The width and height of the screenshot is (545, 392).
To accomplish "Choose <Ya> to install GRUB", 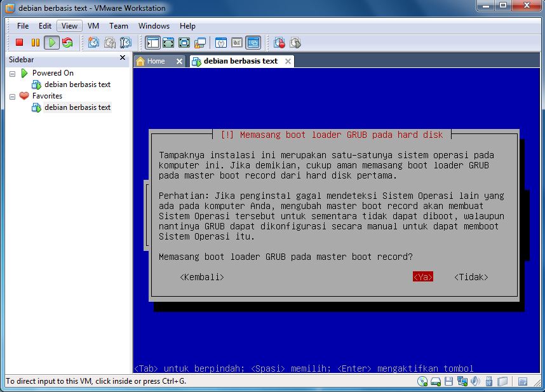I will [x=423, y=277].
